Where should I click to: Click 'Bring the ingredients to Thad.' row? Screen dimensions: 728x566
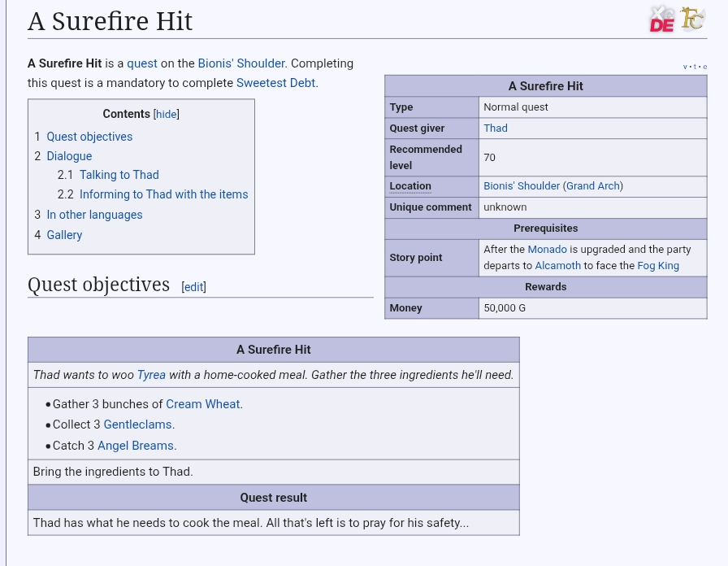point(274,472)
